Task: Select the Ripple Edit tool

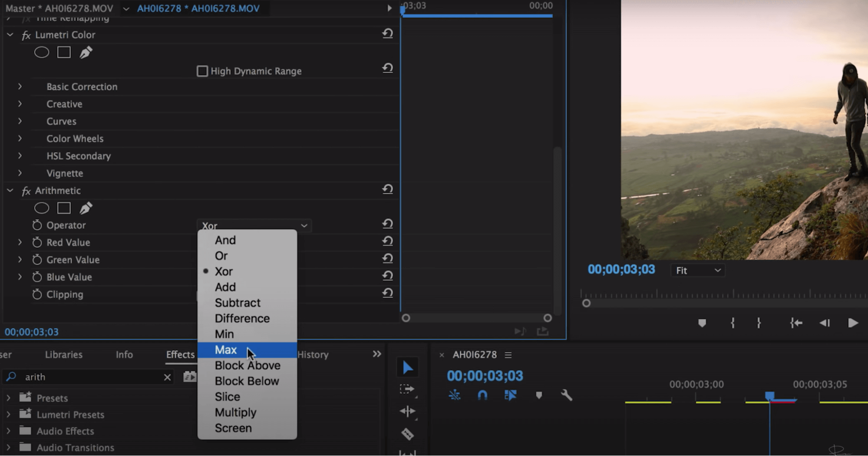Action: tap(407, 411)
